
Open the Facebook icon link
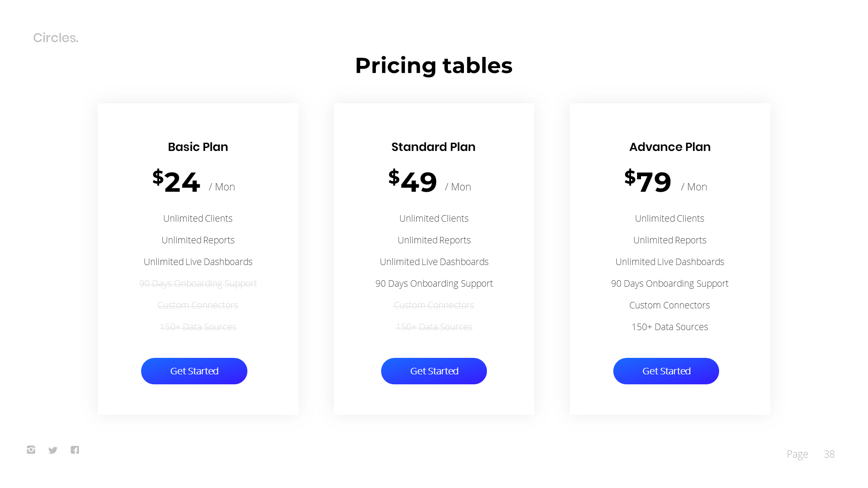(75, 450)
